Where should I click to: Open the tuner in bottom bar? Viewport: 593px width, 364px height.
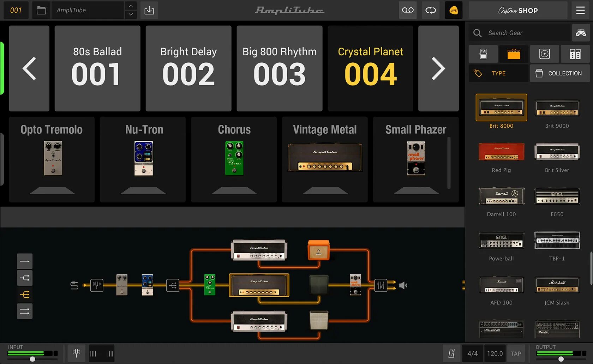click(x=77, y=353)
